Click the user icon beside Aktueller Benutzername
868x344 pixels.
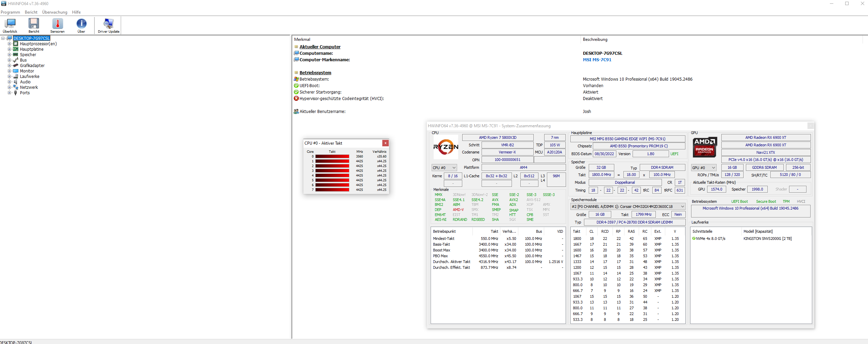(x=296, y=112)
